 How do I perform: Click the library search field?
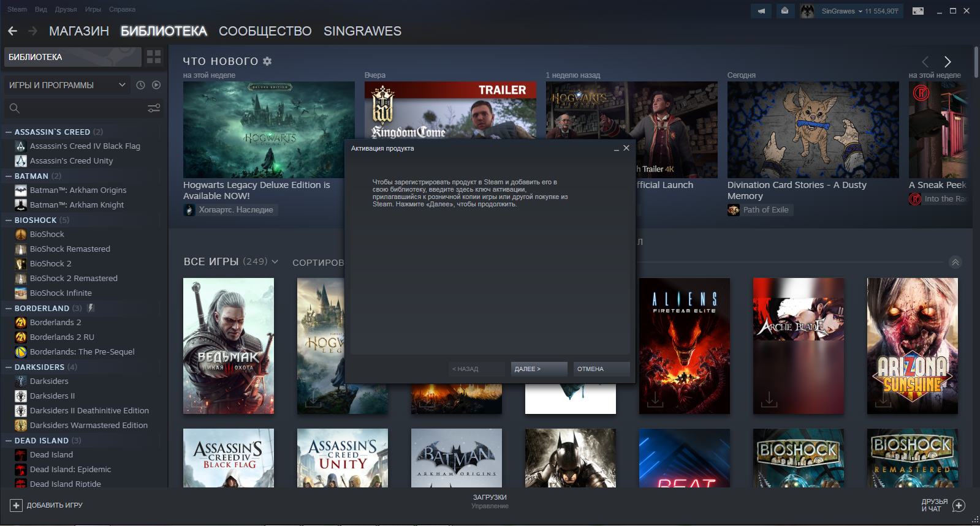pyautogui.click(x=83, y=108)
